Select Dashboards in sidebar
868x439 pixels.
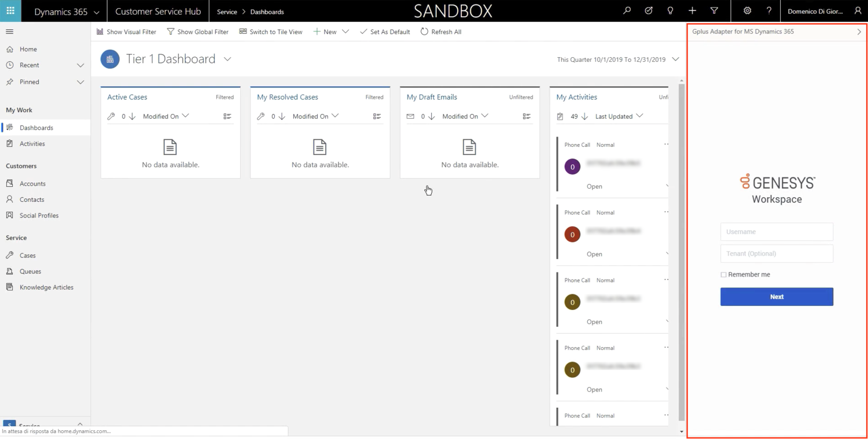pos(45,128)
